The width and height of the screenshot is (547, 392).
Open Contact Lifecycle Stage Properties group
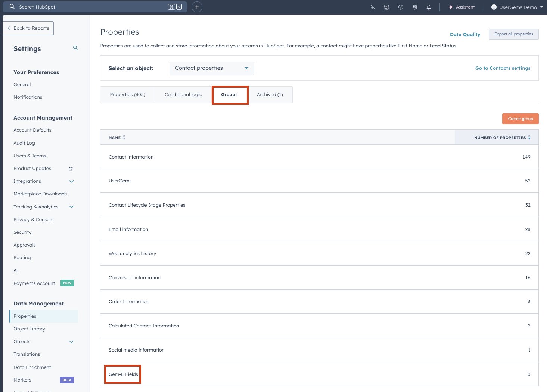[147, 205]
